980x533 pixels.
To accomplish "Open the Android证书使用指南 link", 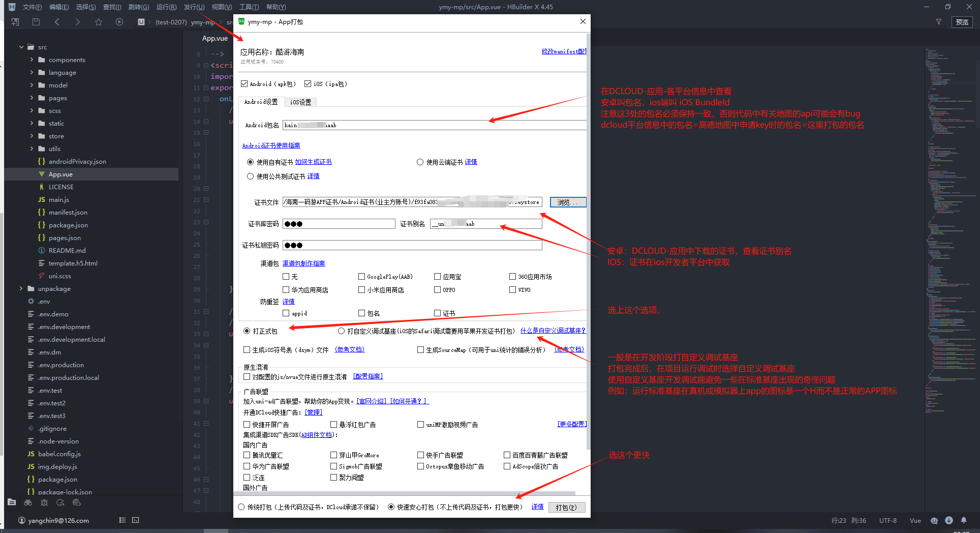I will (271, 145).
